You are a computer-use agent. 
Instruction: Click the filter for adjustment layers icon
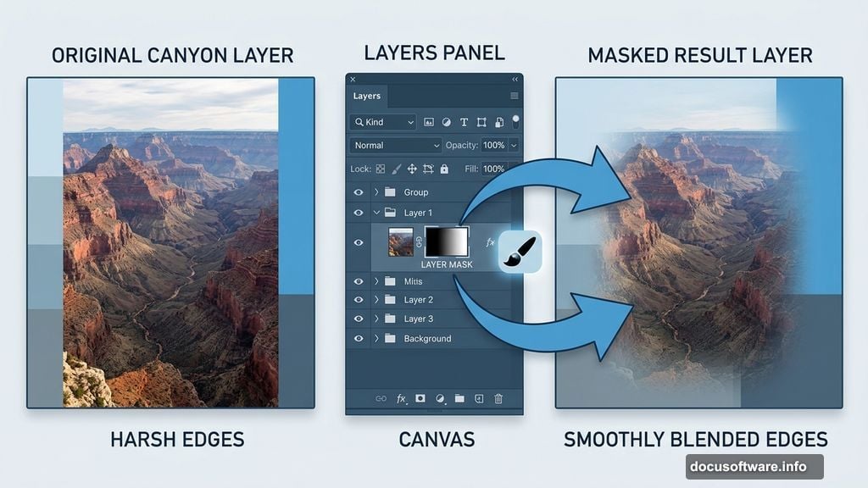tap(446, 123)
